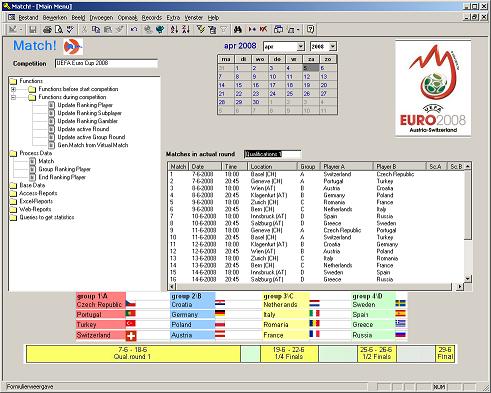Click the Filter by selection funnel icon
Screen dimensions: 491x393
[201, 30]
